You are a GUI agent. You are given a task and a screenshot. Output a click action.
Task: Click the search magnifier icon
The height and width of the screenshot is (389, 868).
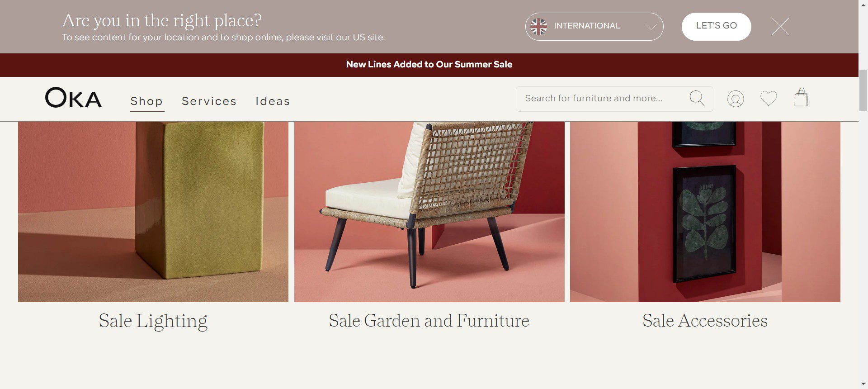click(x=697, y=98)
